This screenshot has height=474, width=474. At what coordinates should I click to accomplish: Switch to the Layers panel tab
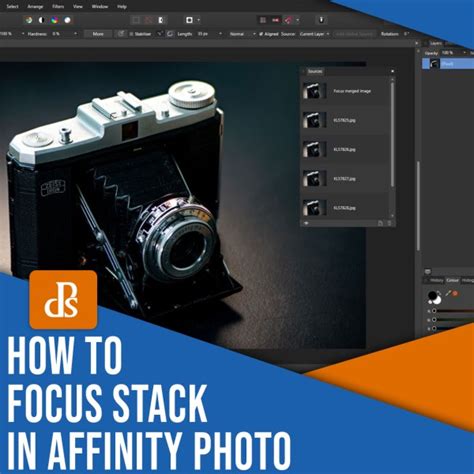[x=436, y=44]
